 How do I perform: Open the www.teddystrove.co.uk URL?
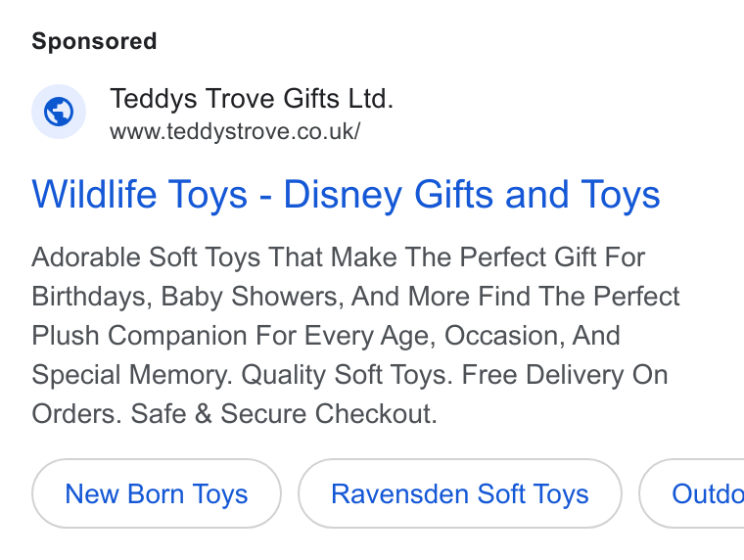click(x=235, y=131)
